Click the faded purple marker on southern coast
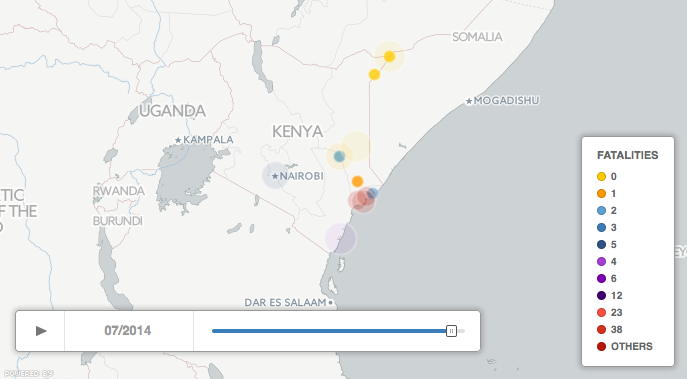 pyautogui.click(x=340, y=238)
